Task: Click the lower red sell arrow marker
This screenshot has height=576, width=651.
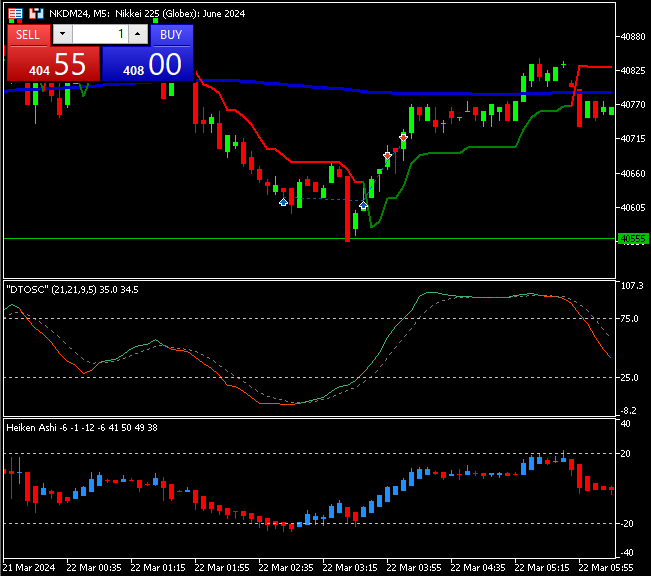Action: [x=387, y=156]
